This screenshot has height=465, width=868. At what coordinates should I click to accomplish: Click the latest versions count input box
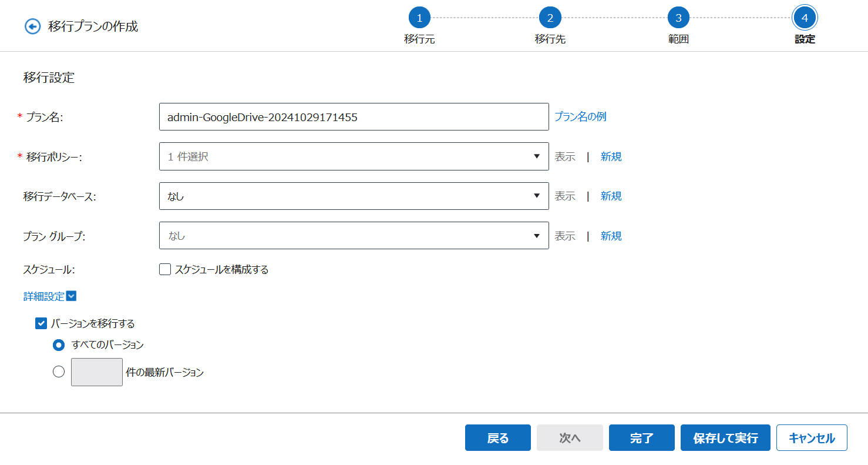pyautogui.click(x=97, y=372)
